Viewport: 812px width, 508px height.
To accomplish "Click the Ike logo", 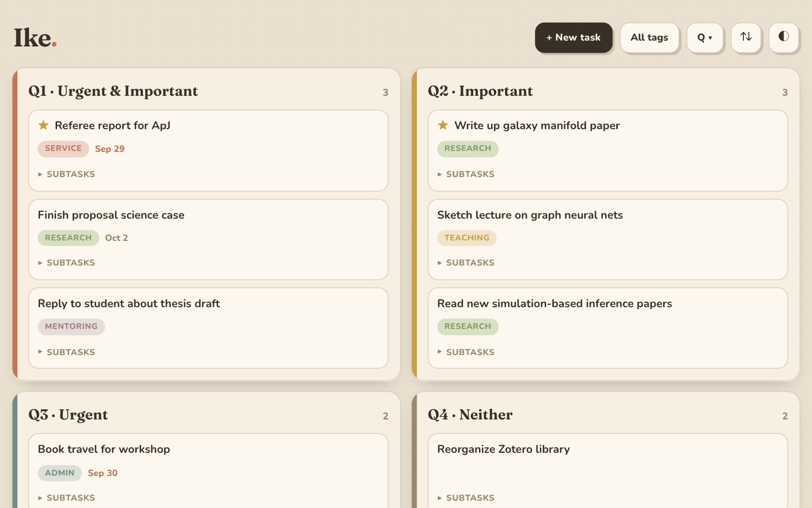I will point(35,38).
